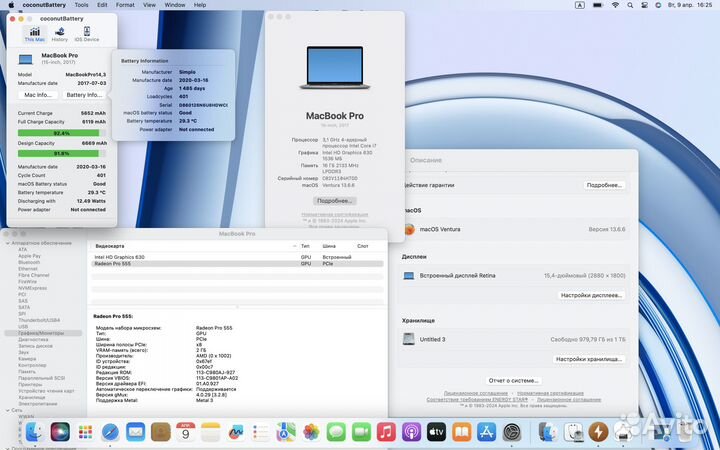
Task: Select Apple Pay in hardware sidebar
Action: (x=29, y=256)
